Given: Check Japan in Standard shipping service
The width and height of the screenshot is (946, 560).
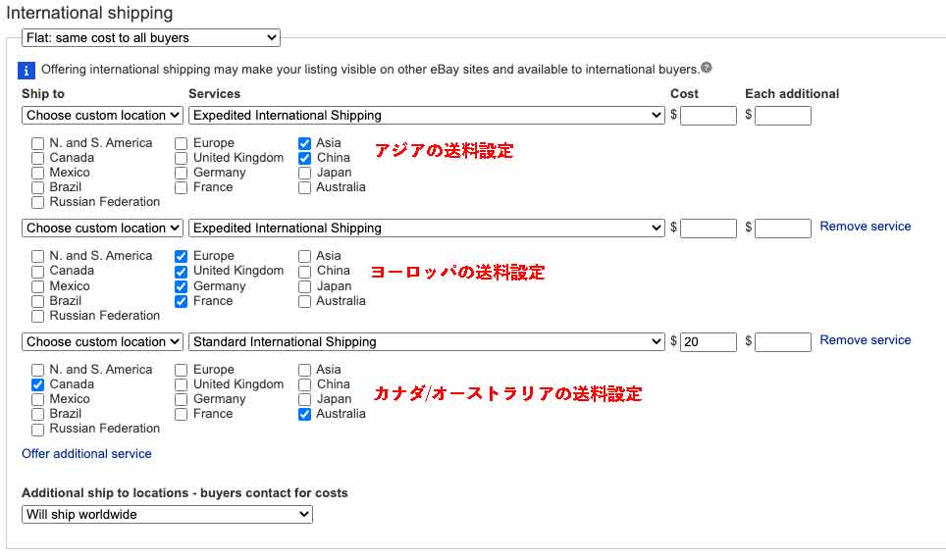Looking at the screenshot, I should click(304, 399).
